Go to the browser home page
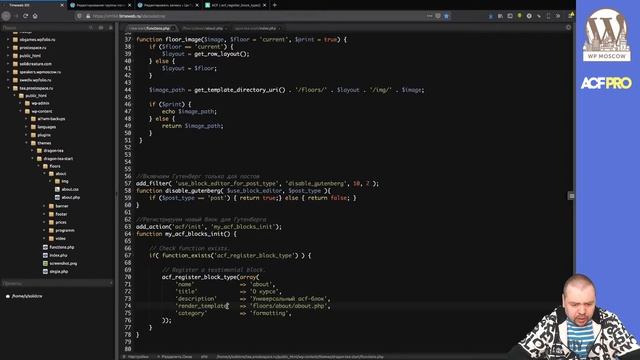Viewport: 640px width, 360px height. pyautogui.click(x=35, y=16)
